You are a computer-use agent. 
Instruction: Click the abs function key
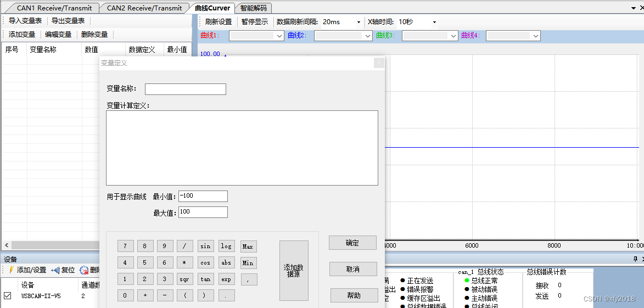coord(226,263)
